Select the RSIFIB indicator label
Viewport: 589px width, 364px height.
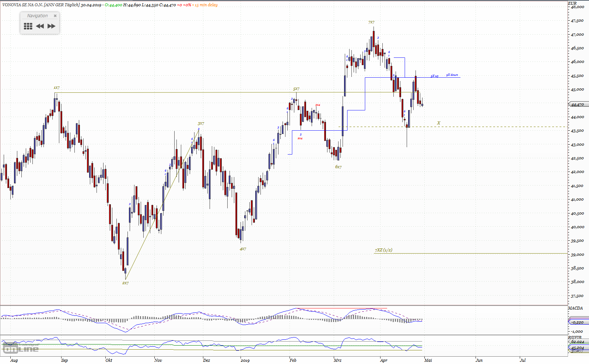575,337
